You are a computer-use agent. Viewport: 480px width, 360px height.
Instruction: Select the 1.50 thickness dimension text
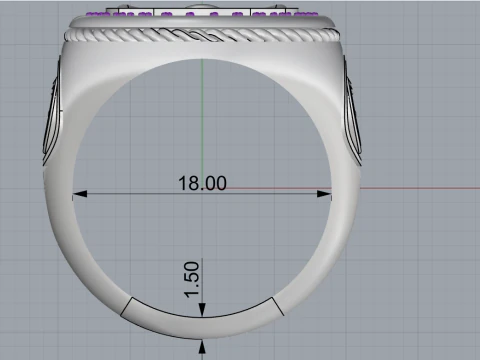click(x=192, y=279)
